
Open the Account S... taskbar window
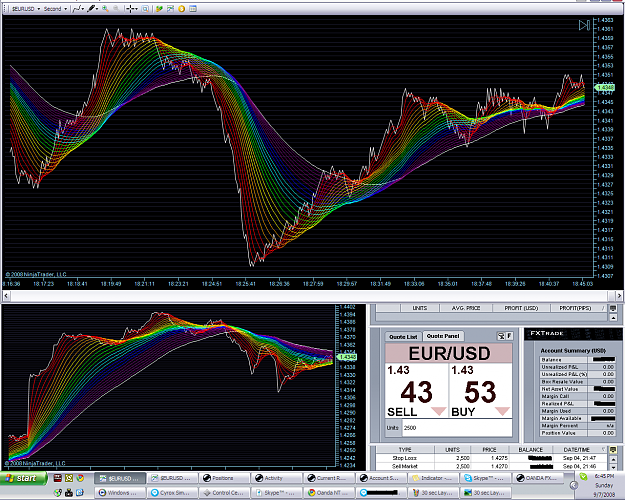pos(381,478)
